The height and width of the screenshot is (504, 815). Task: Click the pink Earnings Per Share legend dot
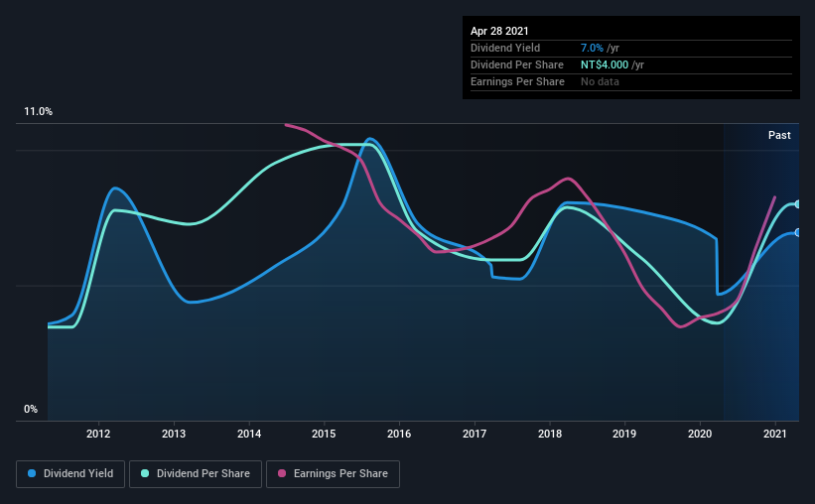[282, 473]
